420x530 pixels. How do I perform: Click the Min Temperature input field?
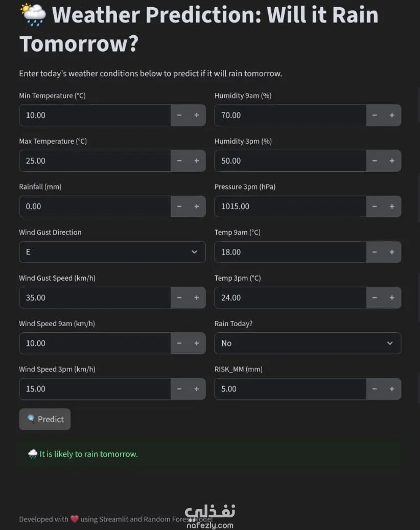tap(95, 116)
